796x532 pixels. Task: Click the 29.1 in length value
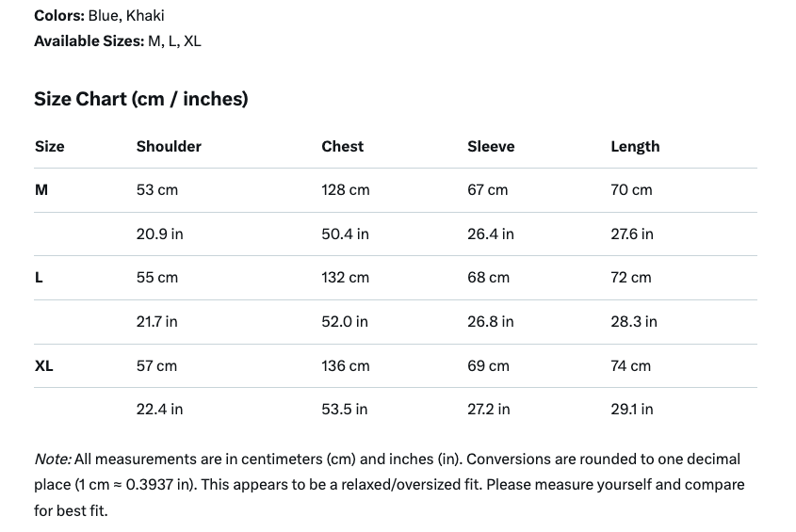coord(632,409)
